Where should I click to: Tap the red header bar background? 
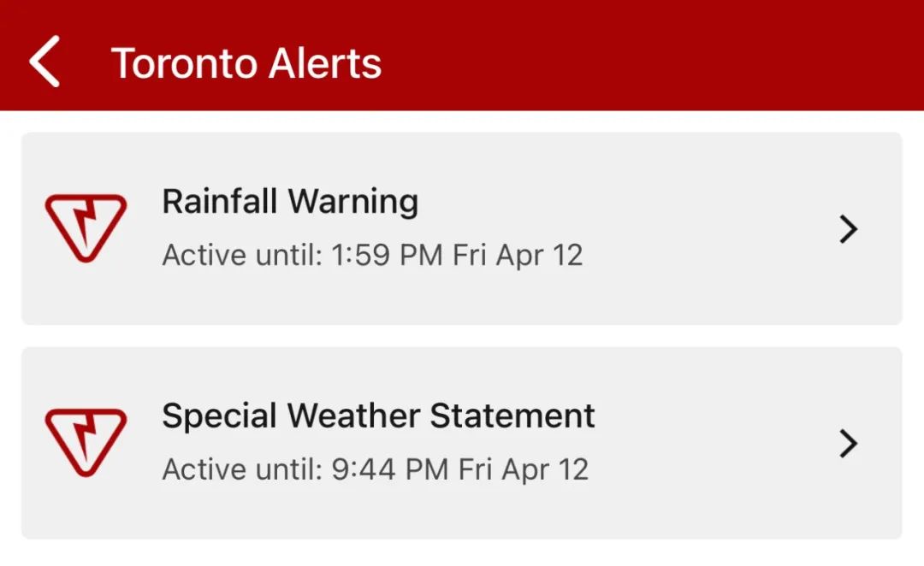[x=649, y=56]
